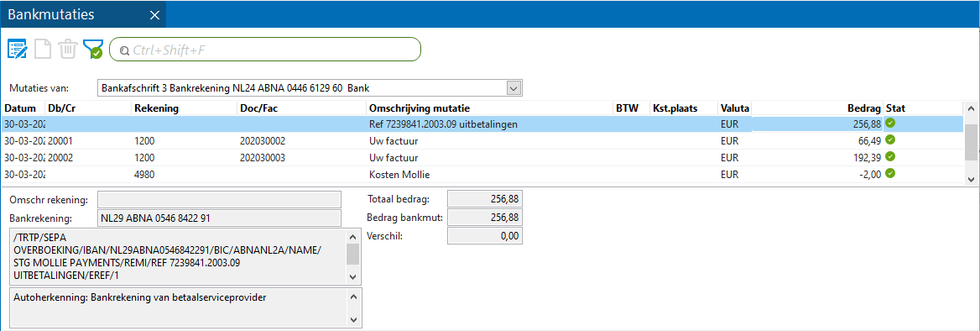980x331 pixels.
Task: Click the Omschr rekening field
Action: (220, 200)
